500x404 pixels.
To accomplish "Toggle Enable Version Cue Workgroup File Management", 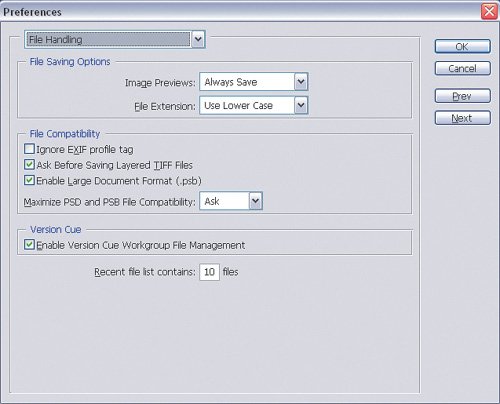I will [29, 245].
